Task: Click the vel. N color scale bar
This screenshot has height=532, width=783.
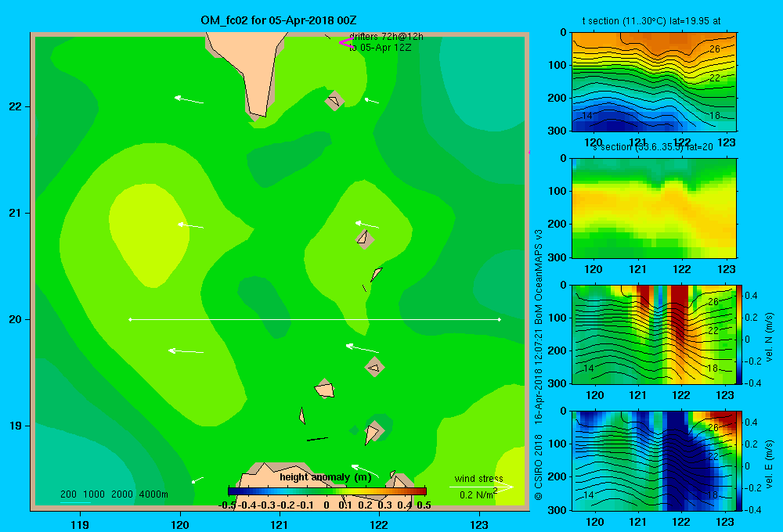Action: click(x=740, y=334)
